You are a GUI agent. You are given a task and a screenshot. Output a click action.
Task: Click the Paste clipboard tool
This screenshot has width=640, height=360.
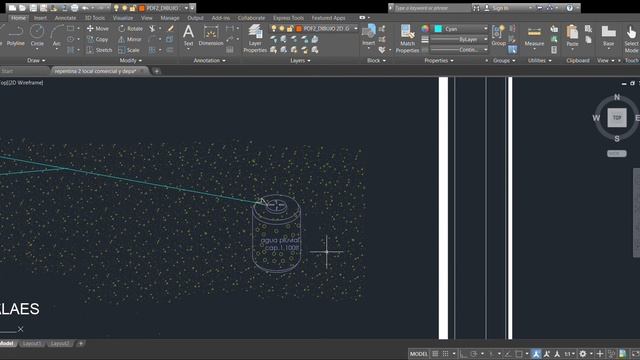[572, 36]
